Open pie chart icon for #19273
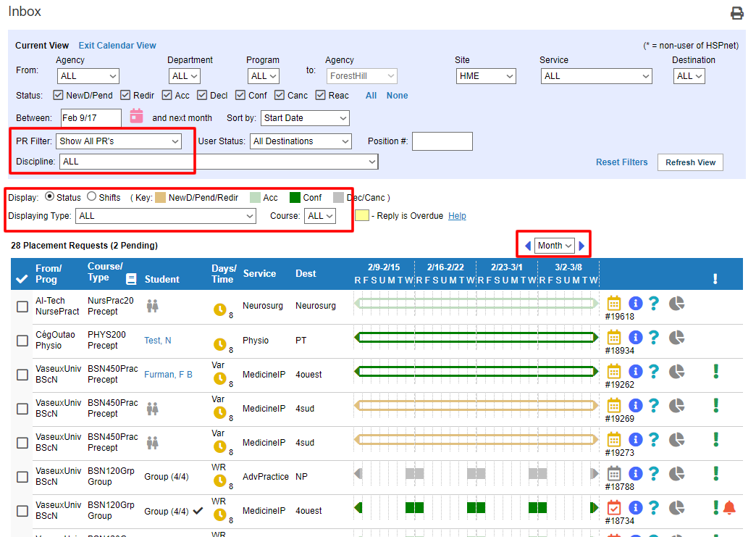The image size is (756, 537). tap(677, 440)
